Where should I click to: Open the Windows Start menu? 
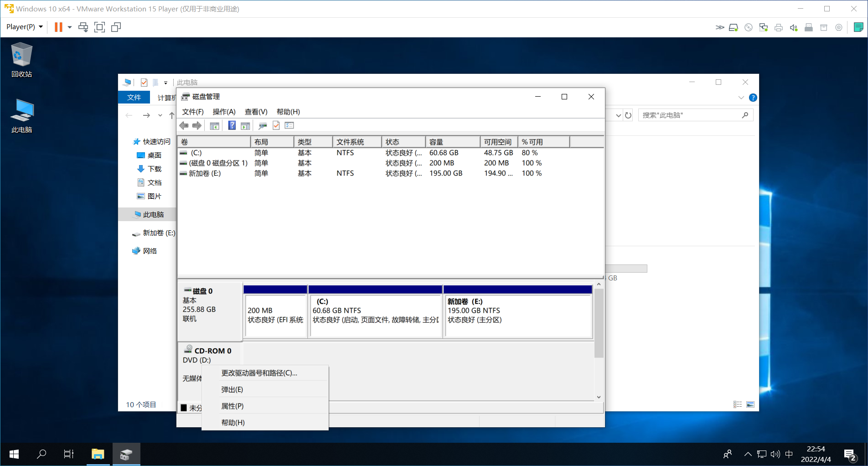[x=14, y=454]
